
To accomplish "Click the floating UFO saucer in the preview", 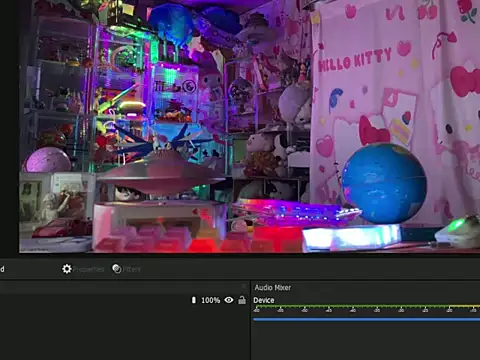I will coord(161,173).
